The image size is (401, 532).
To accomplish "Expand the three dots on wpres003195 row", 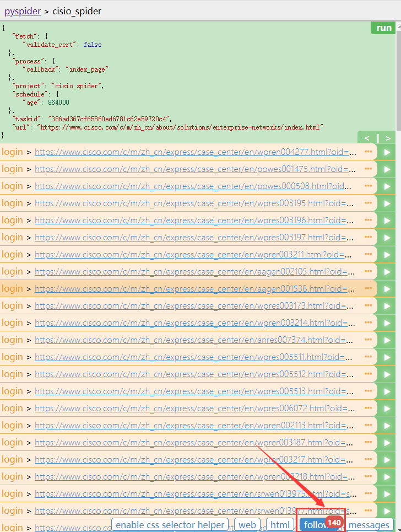I will tap(368, 203).
